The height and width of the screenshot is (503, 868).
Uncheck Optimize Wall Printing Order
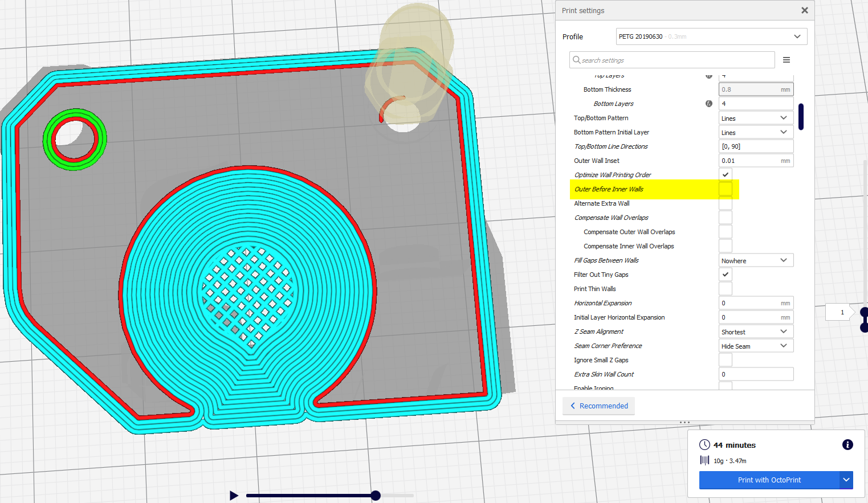725,174
